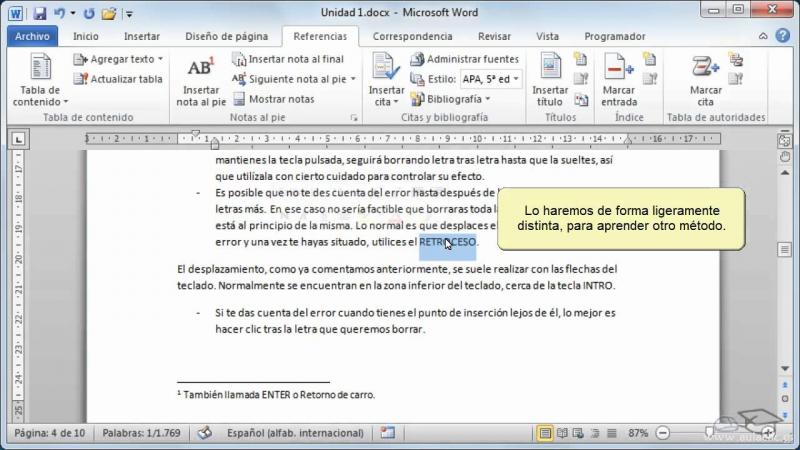800x450 pixels.
Task: Click the selected word RETROCESO in document
Action: (x=447, y=242)
